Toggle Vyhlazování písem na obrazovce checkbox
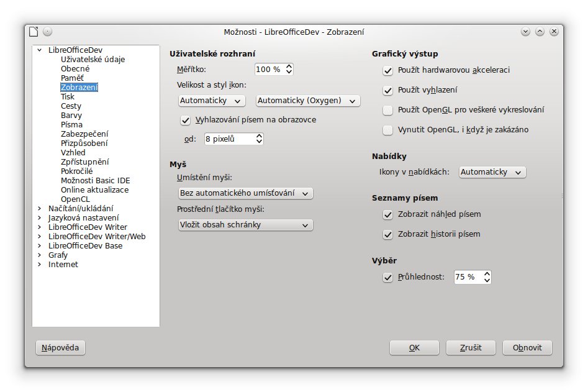 [x=185, y=120]
